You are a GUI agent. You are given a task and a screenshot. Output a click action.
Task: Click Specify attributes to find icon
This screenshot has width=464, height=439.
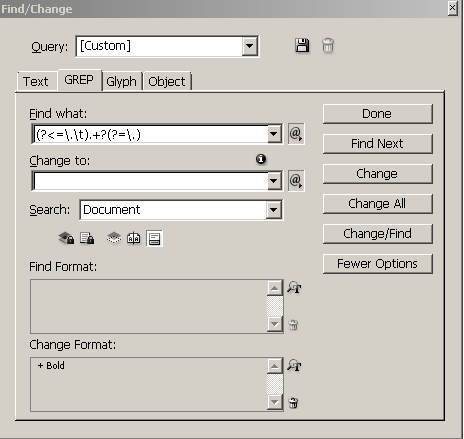tap(294, 287)
